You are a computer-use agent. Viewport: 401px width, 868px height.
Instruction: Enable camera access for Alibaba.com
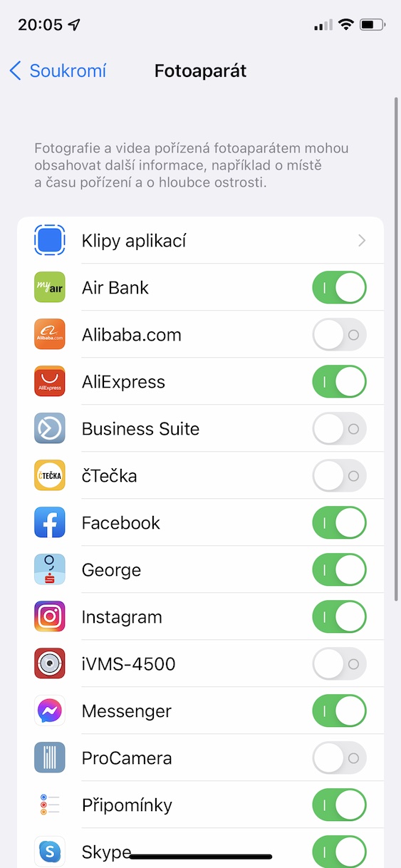pos(340,335)
